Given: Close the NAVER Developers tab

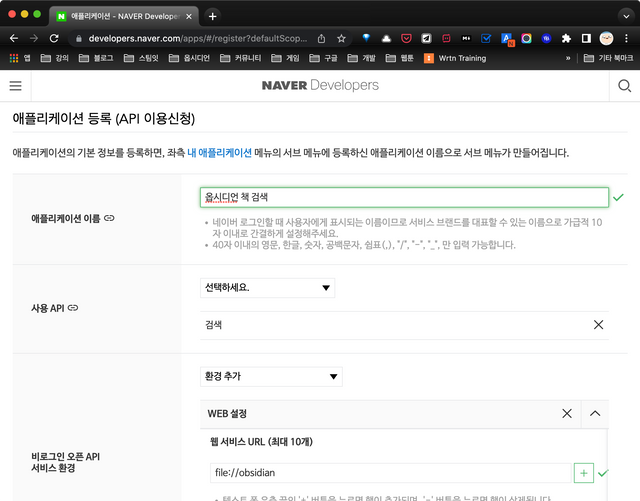Looking at the screenshot, I should [189, 16].
